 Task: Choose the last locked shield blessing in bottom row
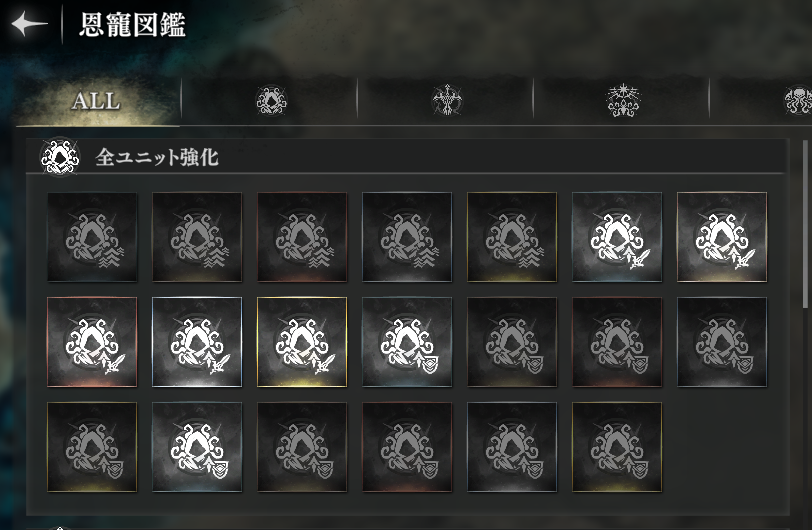coord(617,447)
